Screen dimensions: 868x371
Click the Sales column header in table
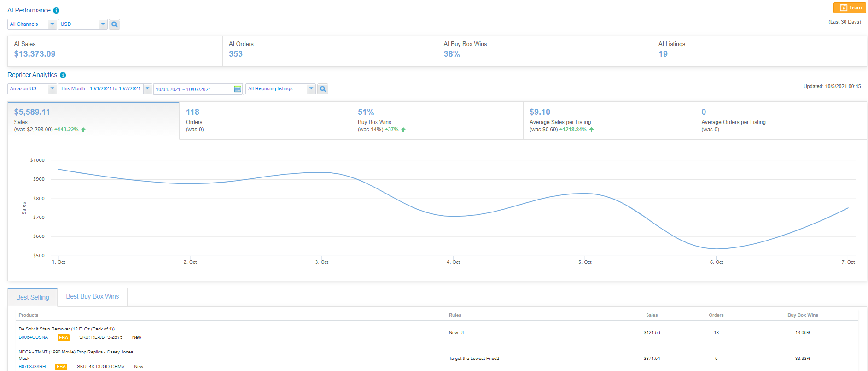[x=652, y=315]
